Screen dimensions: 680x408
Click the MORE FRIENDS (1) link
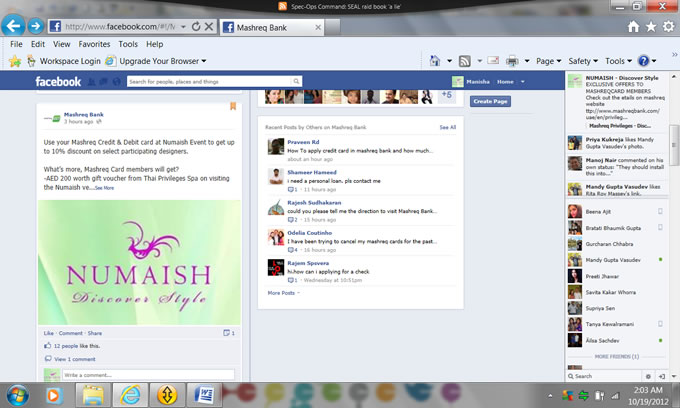pyautogui.click(x=617, y=357)
